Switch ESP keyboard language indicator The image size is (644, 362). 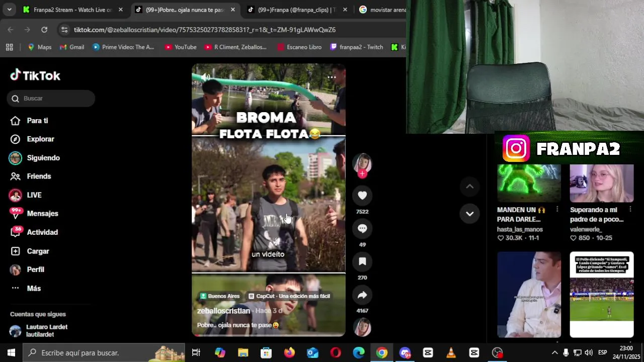[602, 352]
